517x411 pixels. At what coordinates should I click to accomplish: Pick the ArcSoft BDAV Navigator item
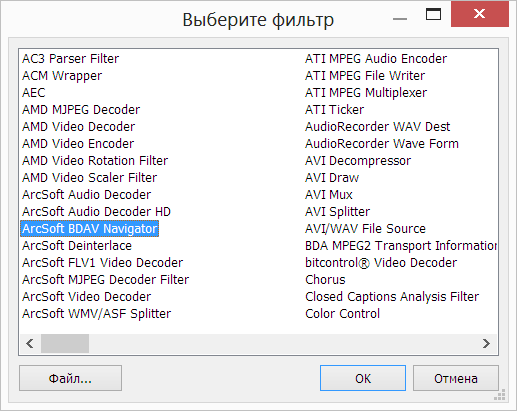89,229
